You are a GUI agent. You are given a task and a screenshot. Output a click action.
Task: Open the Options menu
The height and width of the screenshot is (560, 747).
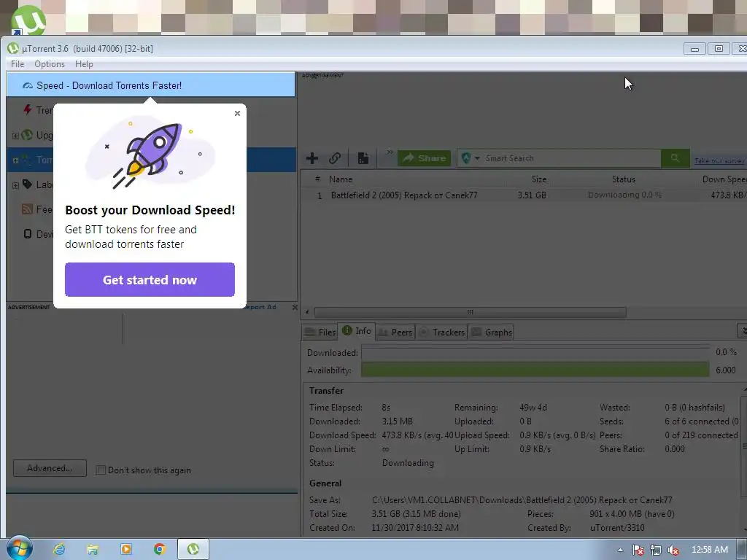click(x=50, y=64)
